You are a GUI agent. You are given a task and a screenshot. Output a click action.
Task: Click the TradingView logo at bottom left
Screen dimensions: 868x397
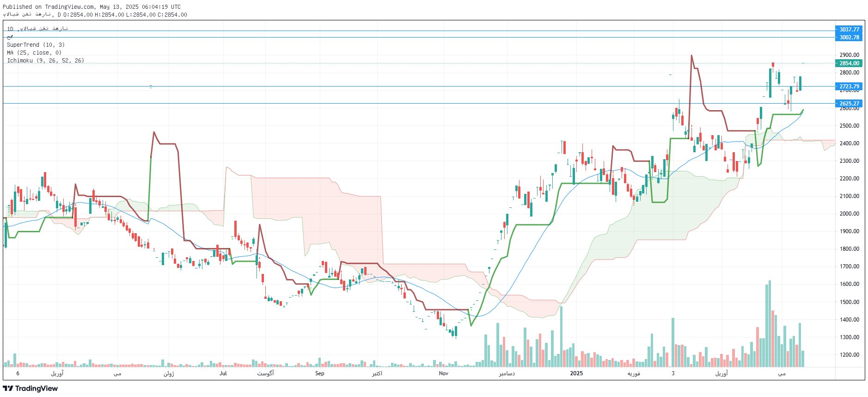(x=31, y=389)
